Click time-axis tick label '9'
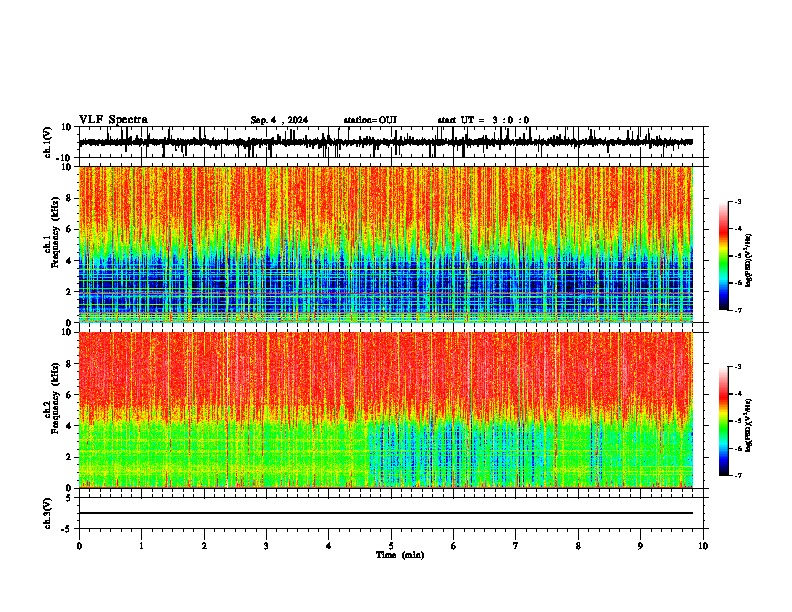The height and width of the screenshot is (612, 792). coord(640,546)
